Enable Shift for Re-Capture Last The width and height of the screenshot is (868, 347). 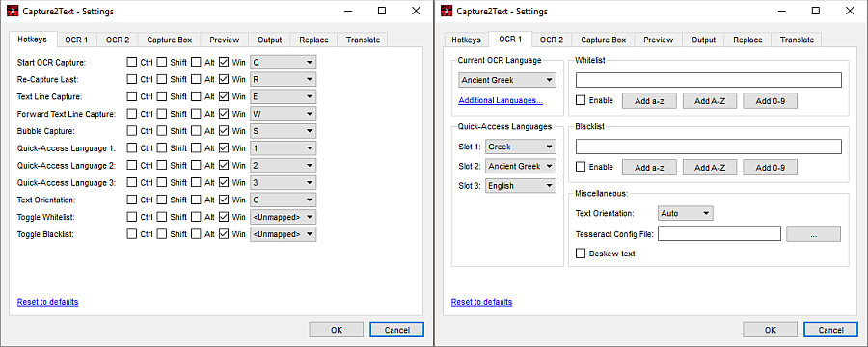(x=162, y=79)
